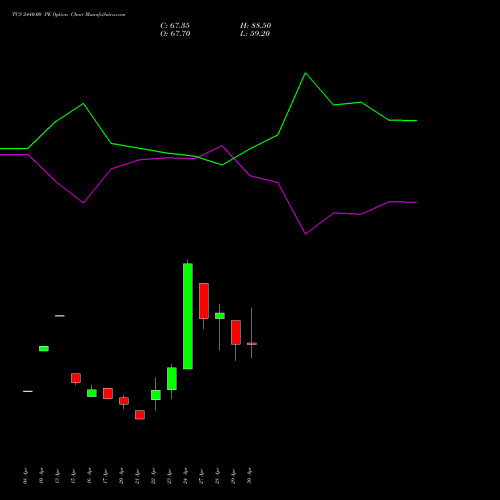Click the TCS PE Options chart title
This screenshot has width=500, height=500.
[69, 15]
